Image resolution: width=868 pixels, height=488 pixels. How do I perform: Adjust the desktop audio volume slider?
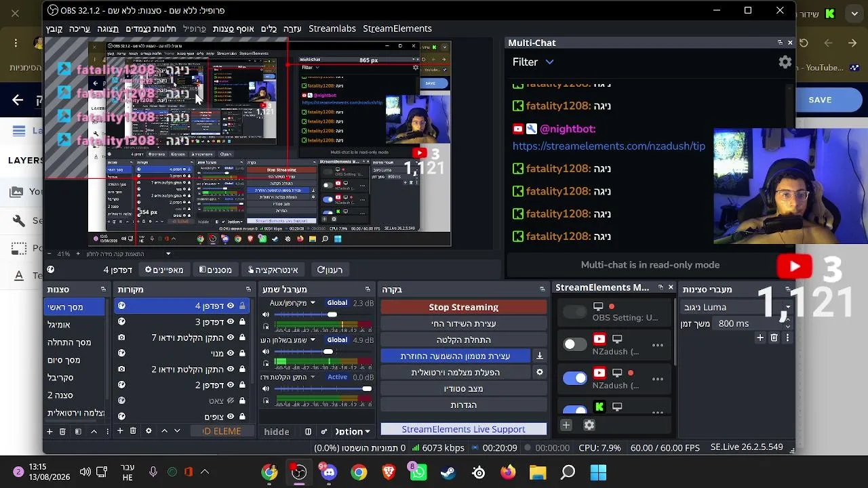tap(323, 351)
